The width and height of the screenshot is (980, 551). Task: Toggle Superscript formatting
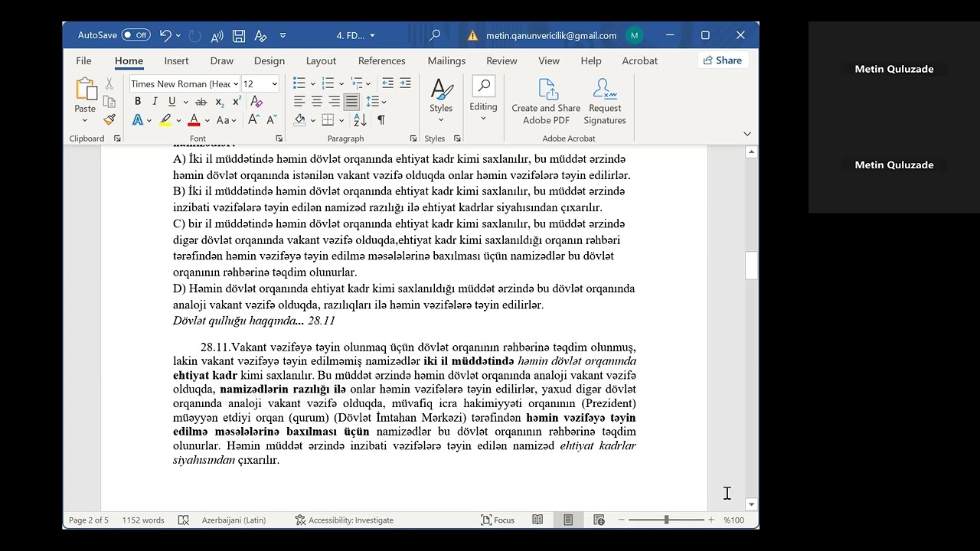(x=237, y=102)
